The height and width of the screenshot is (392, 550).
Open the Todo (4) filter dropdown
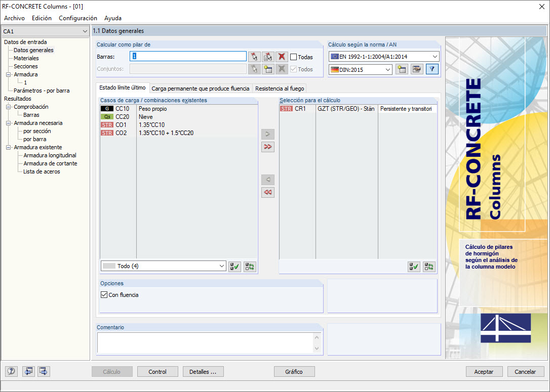221,267
